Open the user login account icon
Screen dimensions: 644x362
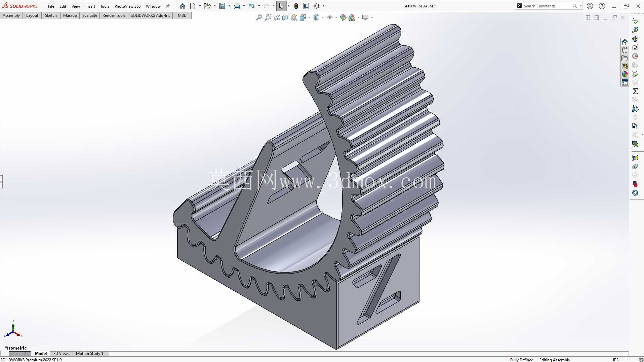590,6
